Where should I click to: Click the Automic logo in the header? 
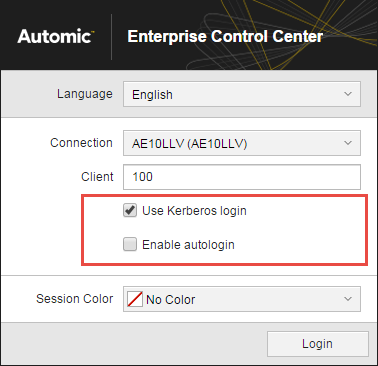pyautogui.click(x=56, y=36)
